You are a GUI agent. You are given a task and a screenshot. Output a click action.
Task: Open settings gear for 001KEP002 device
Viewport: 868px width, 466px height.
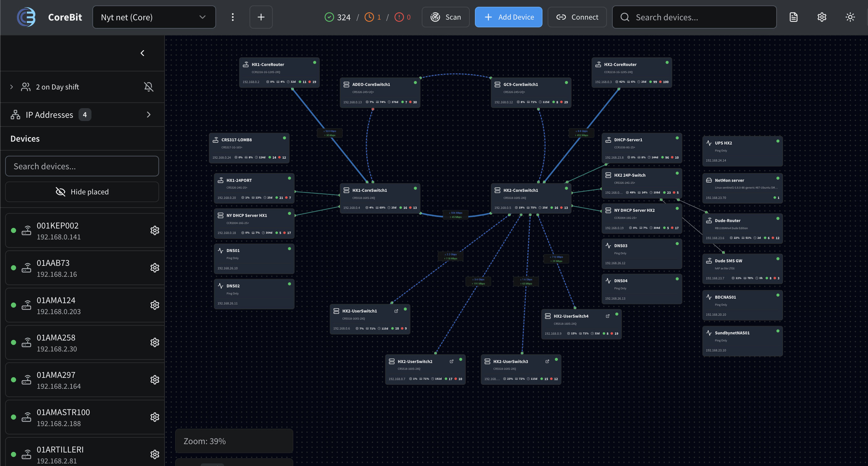coord(155,231)
